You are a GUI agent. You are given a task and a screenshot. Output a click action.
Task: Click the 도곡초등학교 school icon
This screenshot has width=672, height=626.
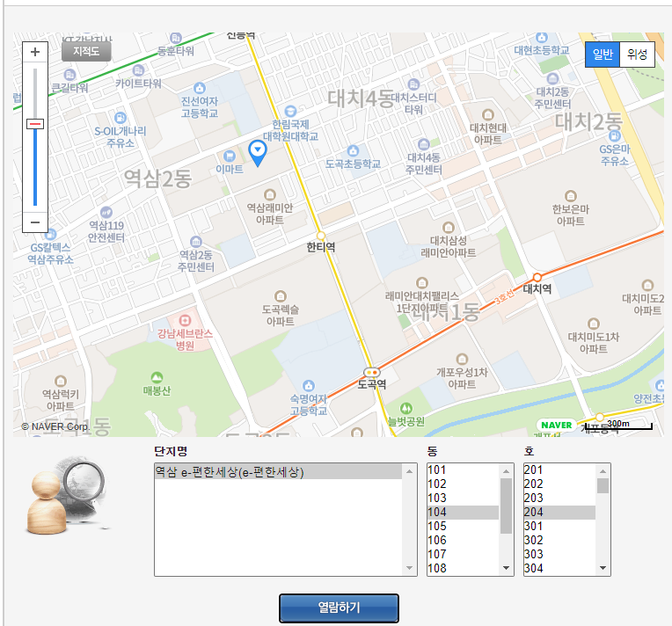pos(353,150)
